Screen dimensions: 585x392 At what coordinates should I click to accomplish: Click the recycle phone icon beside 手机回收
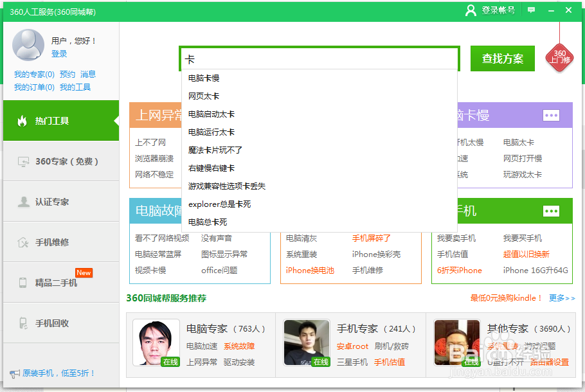click(23, 323)
